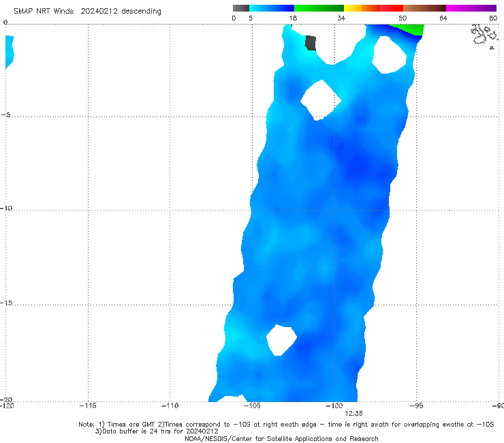This screenshot has width=504, height=443.
Task: Click the green high-wind area at the swath top
Action: point(410,29)
